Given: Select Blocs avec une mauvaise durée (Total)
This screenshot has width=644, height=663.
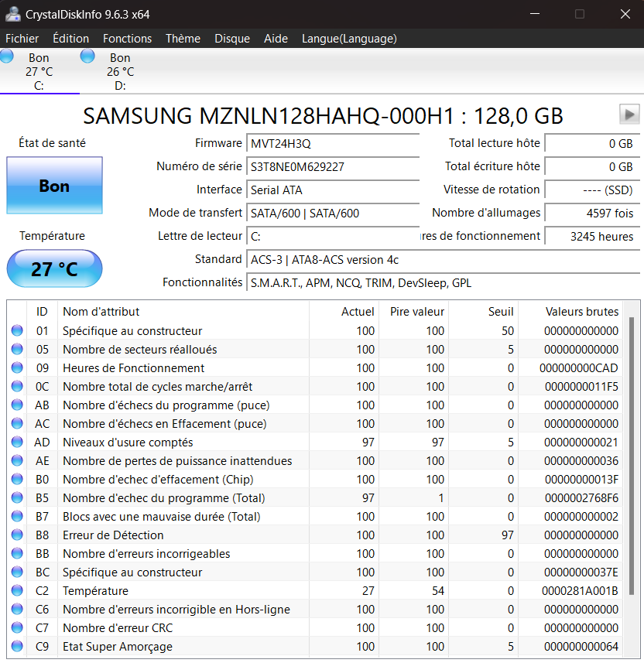Looking at the screenshot, I should [x=161, y=517].
